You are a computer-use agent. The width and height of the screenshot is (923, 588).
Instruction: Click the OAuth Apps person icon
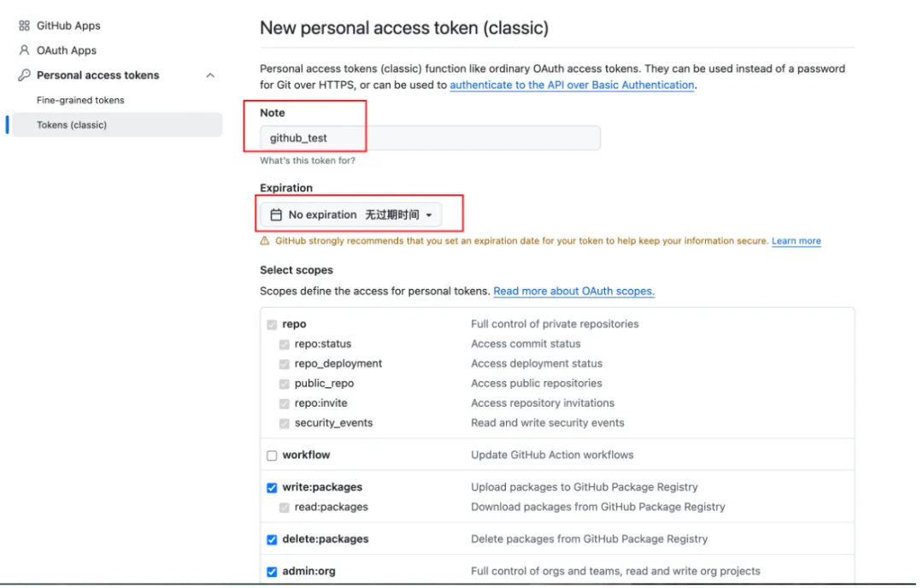(24, 50)
